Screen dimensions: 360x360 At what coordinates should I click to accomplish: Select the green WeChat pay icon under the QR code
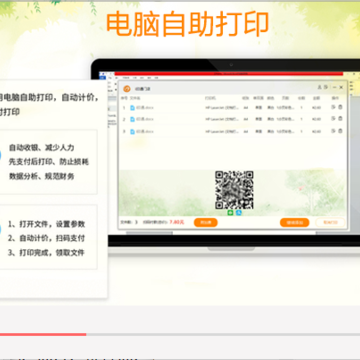230,212
